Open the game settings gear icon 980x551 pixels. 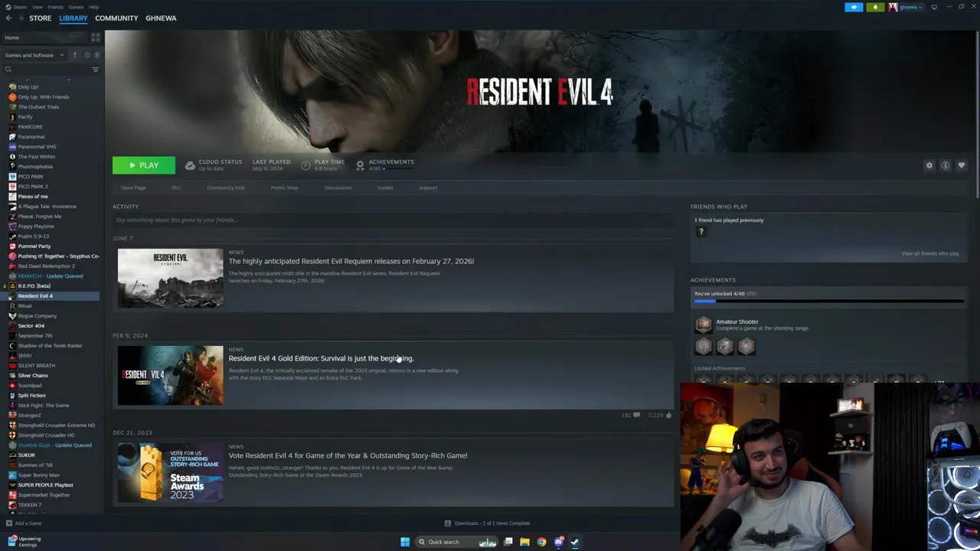(929, 165)
